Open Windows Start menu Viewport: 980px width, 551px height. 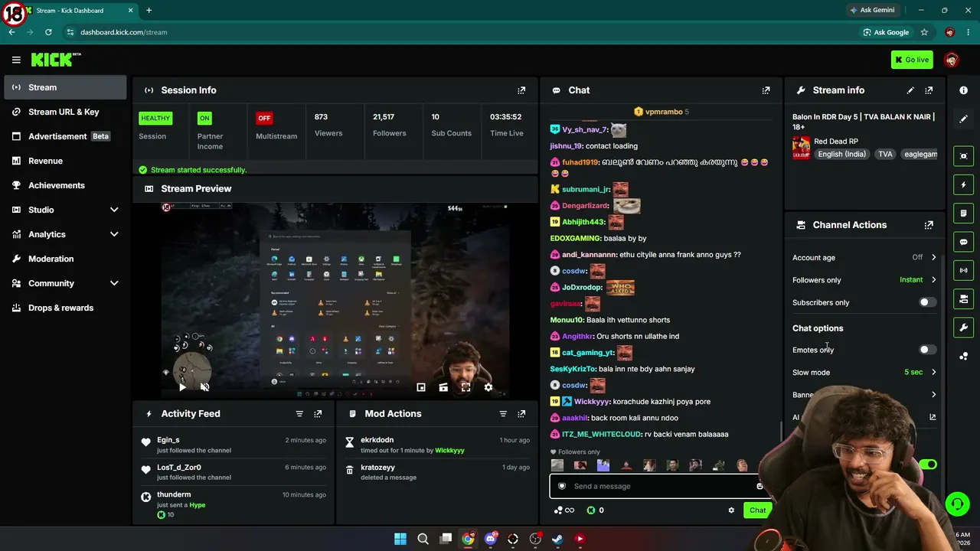[400, 539]
